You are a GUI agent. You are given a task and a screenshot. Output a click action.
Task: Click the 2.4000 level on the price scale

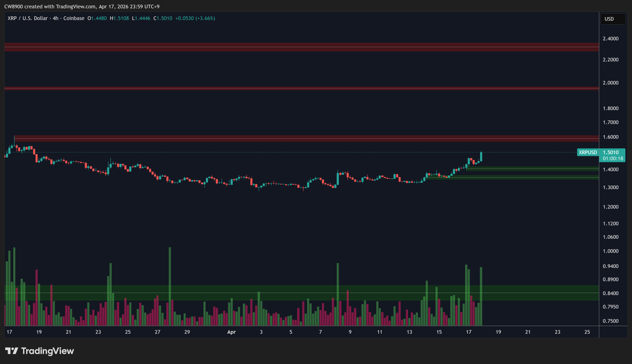coord(610,38)
